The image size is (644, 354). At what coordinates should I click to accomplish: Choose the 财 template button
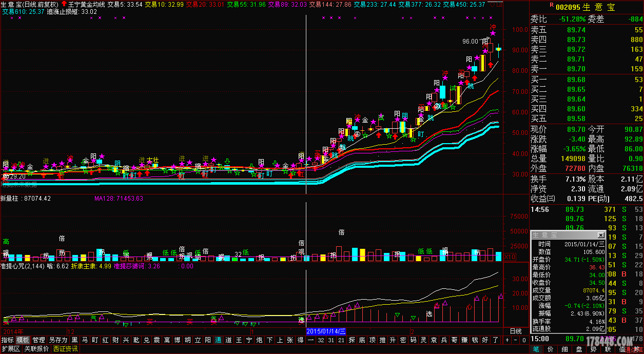click(x=115, y=340)
